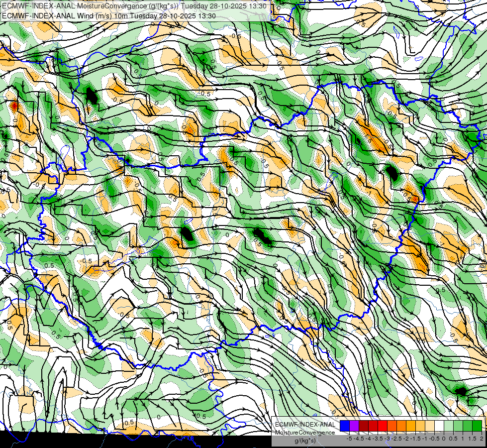
Task: Click the dark red legend swatch between -4.5 and -4
Action: (364, 426)
